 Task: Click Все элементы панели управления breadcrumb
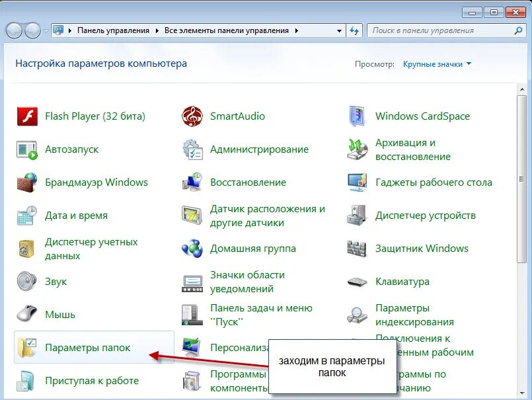[x=226, y=30]
